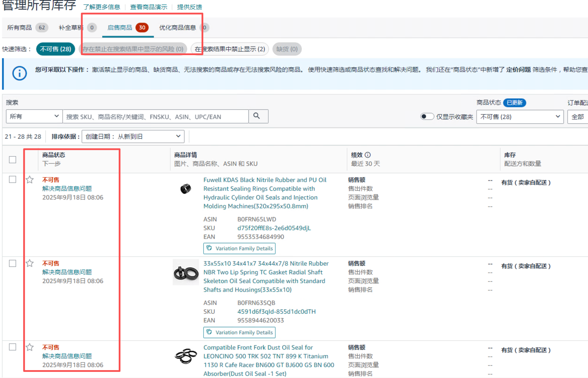Image resolution: width=588 pixels, height=378 pixels.
Task: Open Variation Family Details for B0FRN63SQB
Action: pyautogui.click(x=239, y=332)
